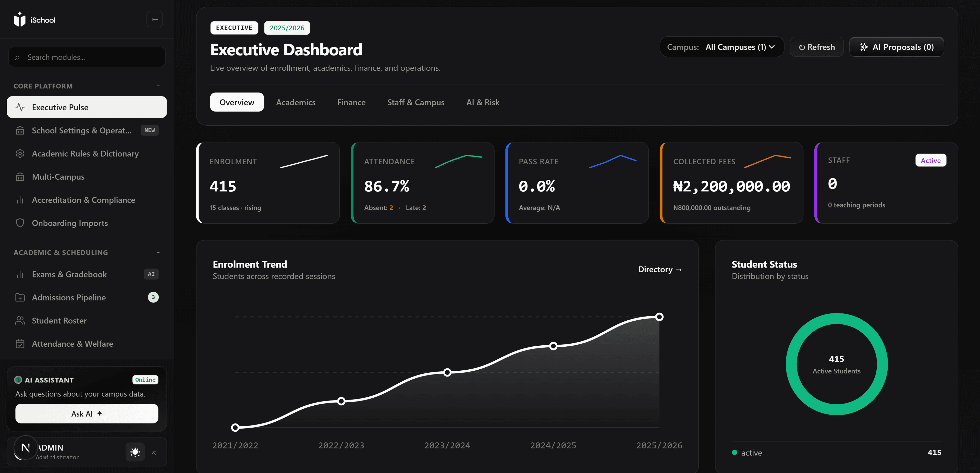Select the 2021/2022 point on the chart
The height and width of the screenshot is (473, 980).
(x=236, y=427)
